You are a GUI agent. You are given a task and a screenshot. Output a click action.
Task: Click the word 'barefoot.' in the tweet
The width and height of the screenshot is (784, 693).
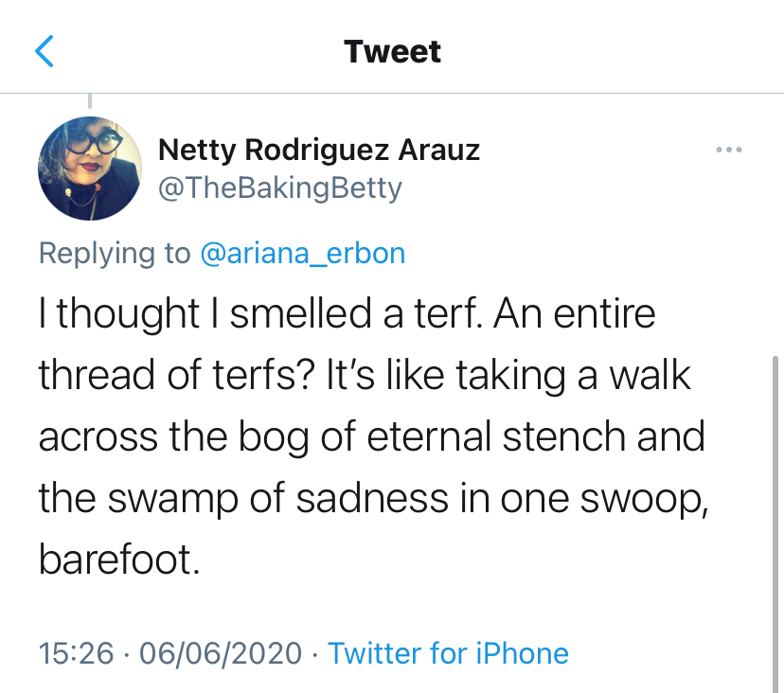[119, 560]
